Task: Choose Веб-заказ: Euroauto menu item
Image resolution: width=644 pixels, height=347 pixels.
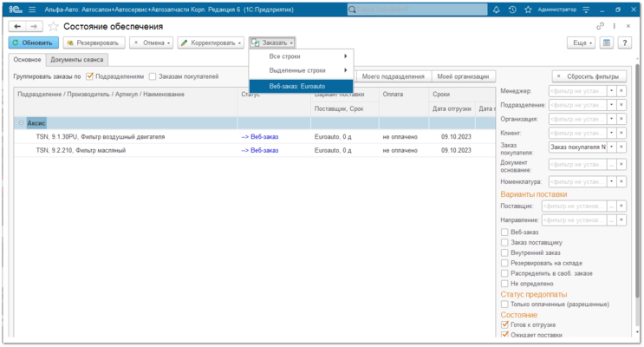Action: 301,87
